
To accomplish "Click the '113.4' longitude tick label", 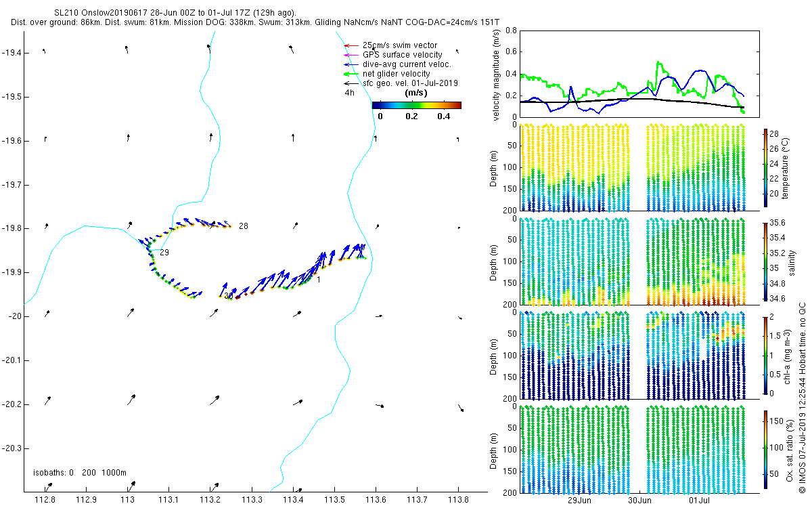I will coord(293,501).
